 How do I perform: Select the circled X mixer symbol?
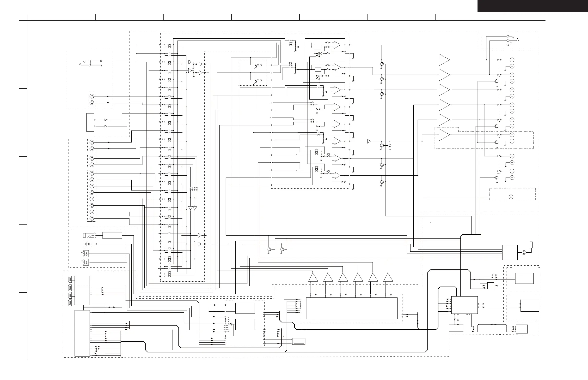231,324
